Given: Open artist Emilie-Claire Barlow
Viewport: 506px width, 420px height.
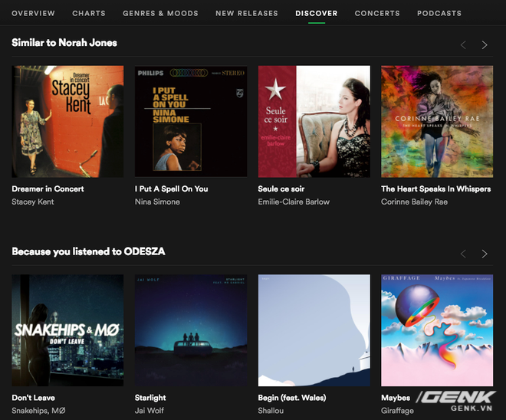Looking at the screenshot, I should point(294,202).
